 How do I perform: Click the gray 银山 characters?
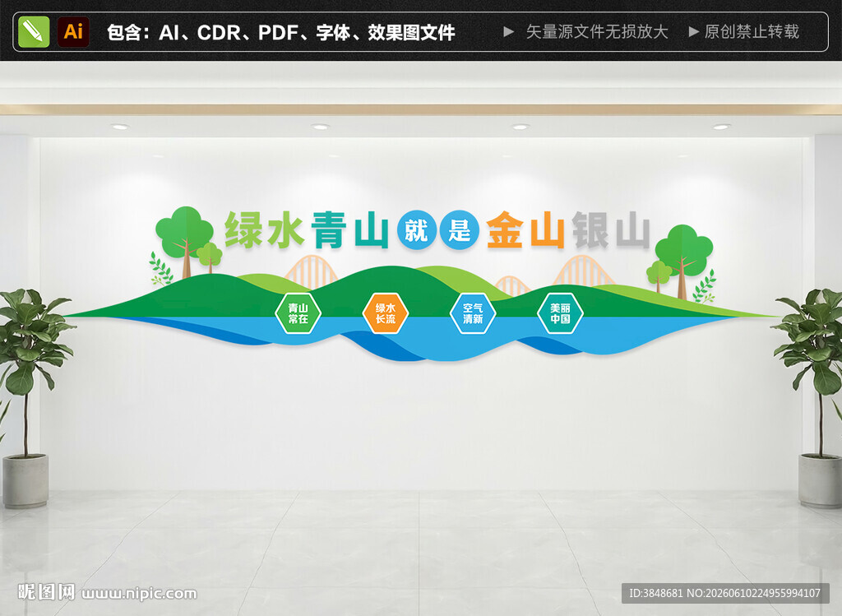pyautogui.click(x=611, y=229)
